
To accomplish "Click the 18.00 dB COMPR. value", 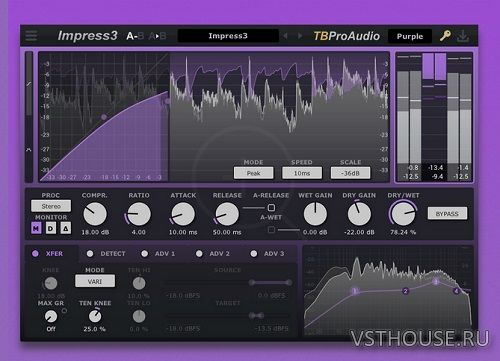I will 95,232.
